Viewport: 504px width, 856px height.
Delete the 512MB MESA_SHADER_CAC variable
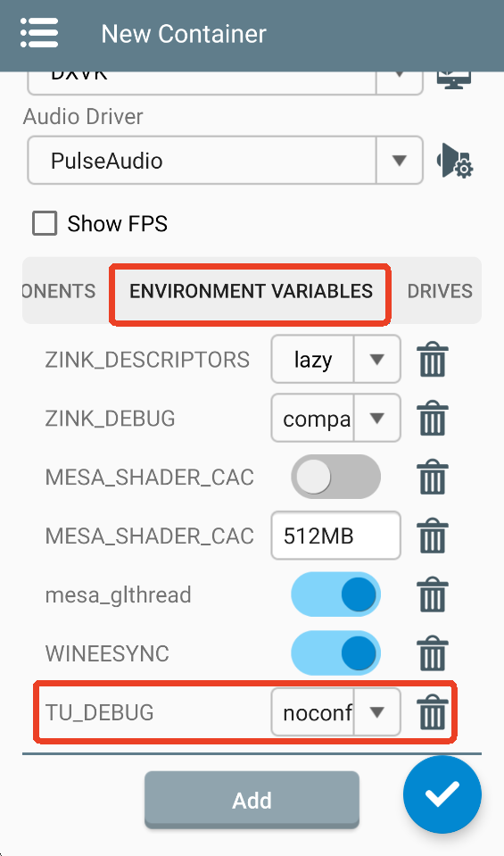pos(433,536)
